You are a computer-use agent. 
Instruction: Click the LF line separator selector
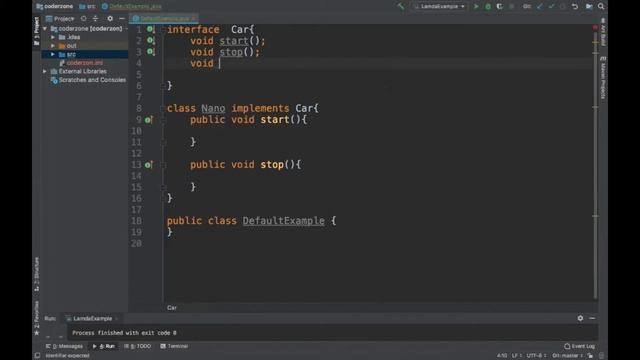(517, 356)
